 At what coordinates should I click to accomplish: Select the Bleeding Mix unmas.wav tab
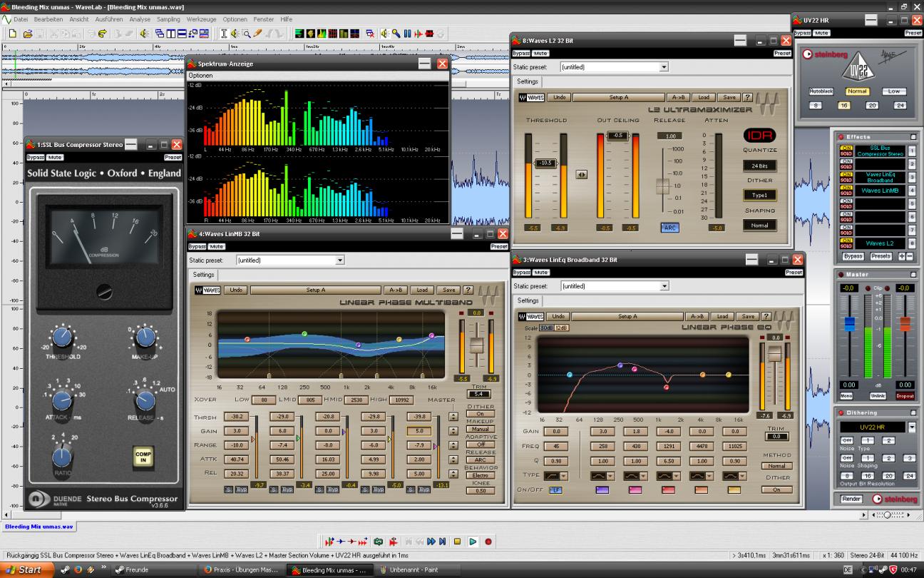[x=38, y=527]
